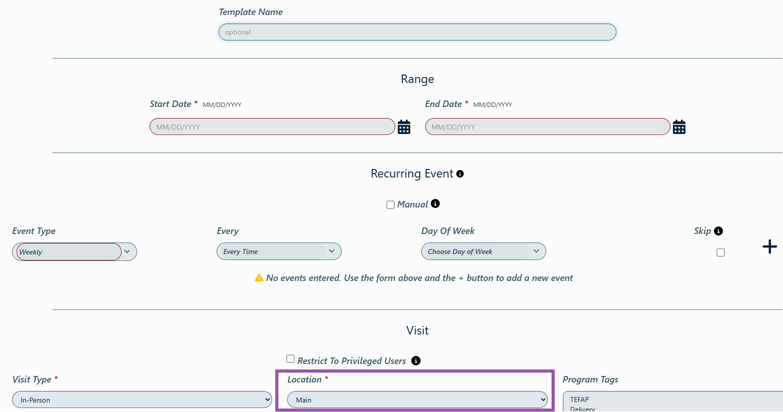Select TEFAP in Program Tags list

[579, 400]
